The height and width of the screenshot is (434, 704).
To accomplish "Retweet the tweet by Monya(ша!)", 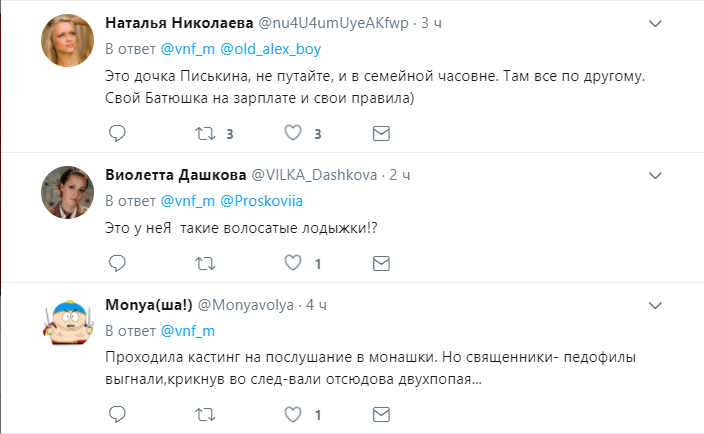I will [x=204, y=413].
